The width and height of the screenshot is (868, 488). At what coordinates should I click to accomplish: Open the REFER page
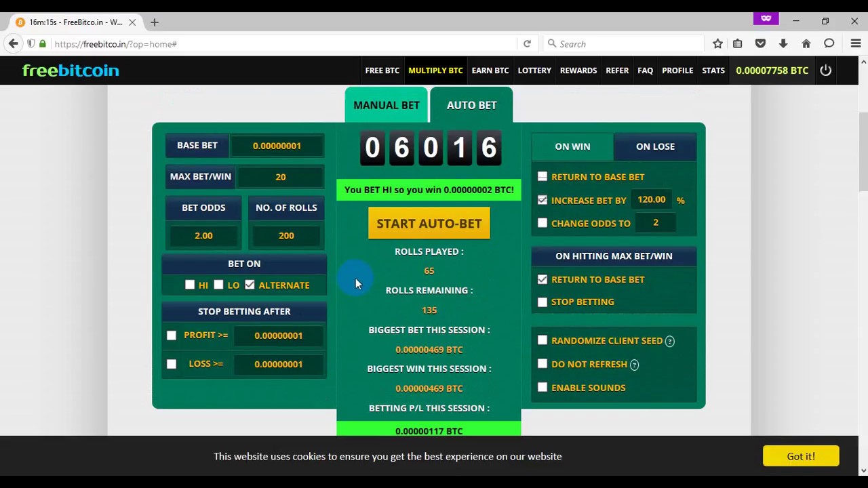coord(617,70)
